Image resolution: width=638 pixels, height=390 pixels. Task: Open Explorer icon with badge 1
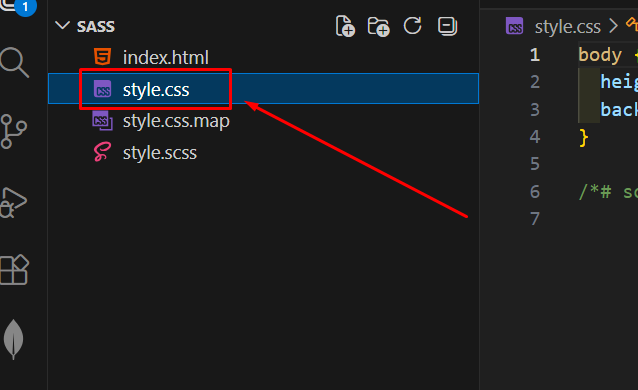pos(18,7)
